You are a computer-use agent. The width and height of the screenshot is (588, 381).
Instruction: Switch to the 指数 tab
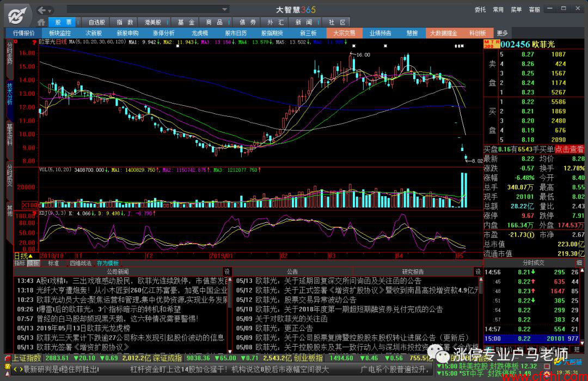click(x=125, y=22)
